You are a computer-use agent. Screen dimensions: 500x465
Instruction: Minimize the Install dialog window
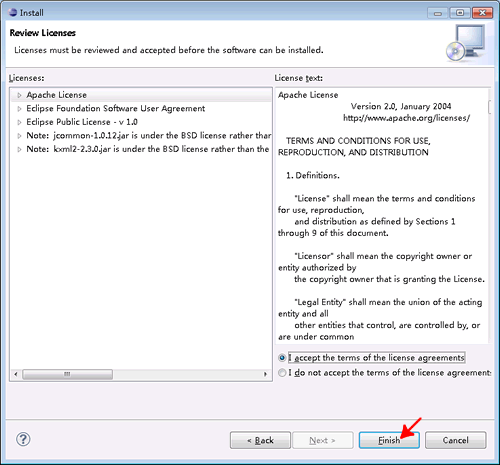438,13
